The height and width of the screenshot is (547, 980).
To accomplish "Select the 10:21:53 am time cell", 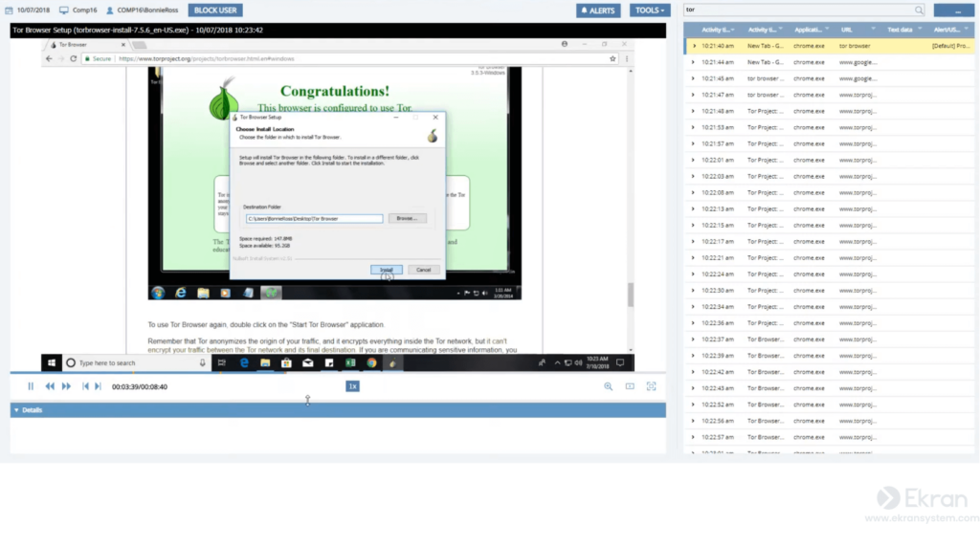I will pyautogui.click(x=718, y=127).
